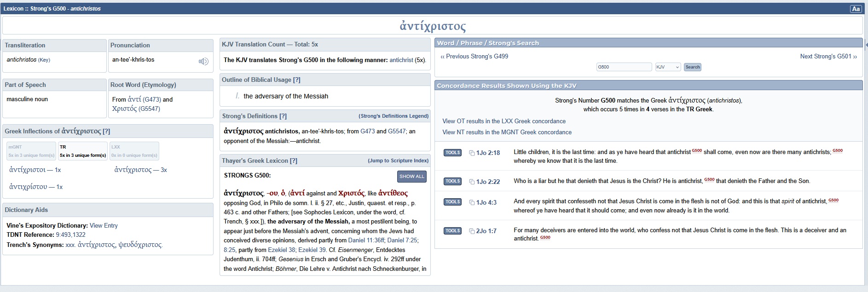The height and width of the screenshot is (292, 868).
Task: Go to Previous Strong's G499
Action: 474,57
